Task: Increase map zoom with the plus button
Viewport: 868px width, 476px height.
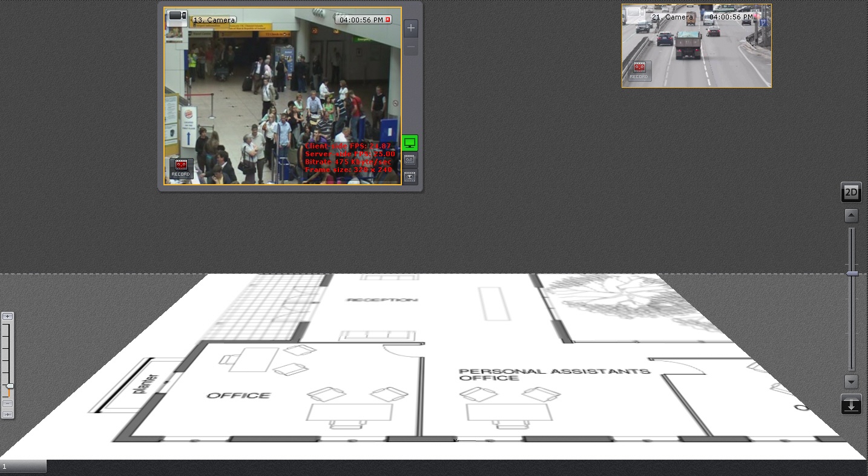Action: click(x=7, y=316)
